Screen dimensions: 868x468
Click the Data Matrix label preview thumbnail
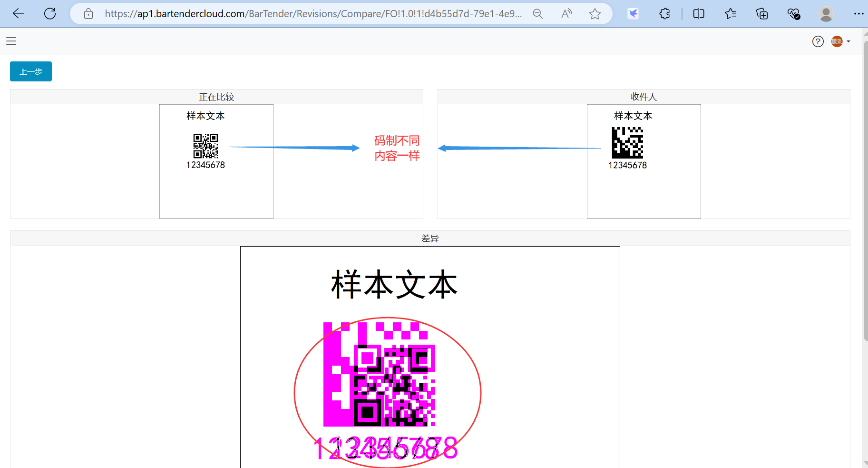(x=644, y=161)
